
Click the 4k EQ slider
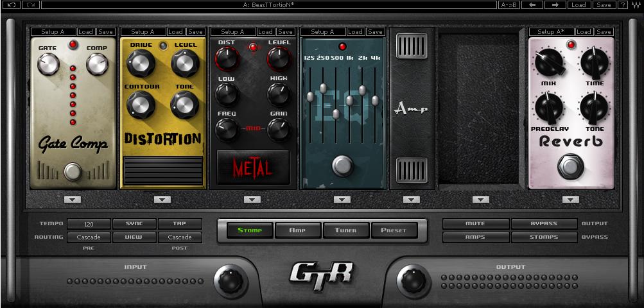375,100
